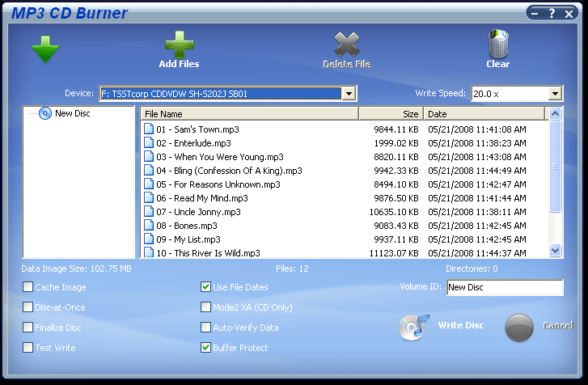Click file icon of 04 - Bling row
Image resolution: width=588 pixels, height=385 pixels.
[149, 170]
